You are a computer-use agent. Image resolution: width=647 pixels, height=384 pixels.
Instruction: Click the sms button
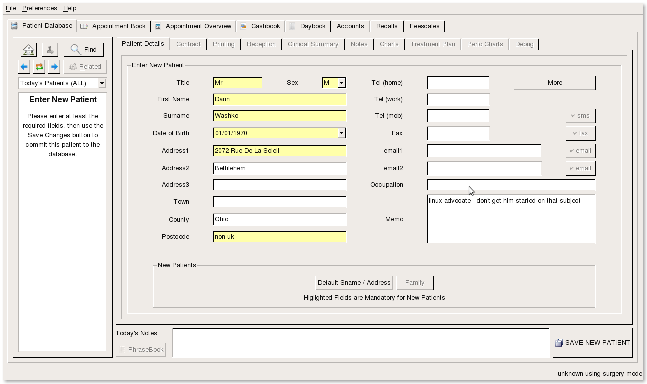580,116
